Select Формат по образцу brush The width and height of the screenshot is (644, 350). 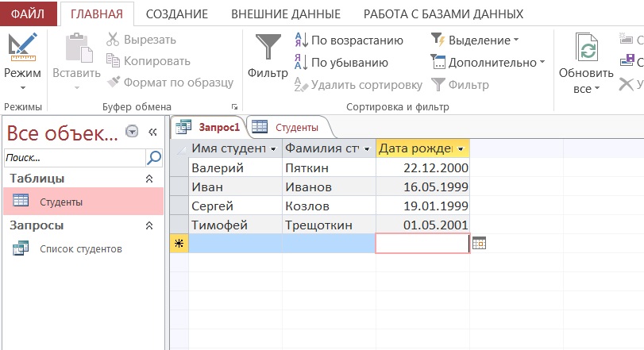click(x=170, y=83)
